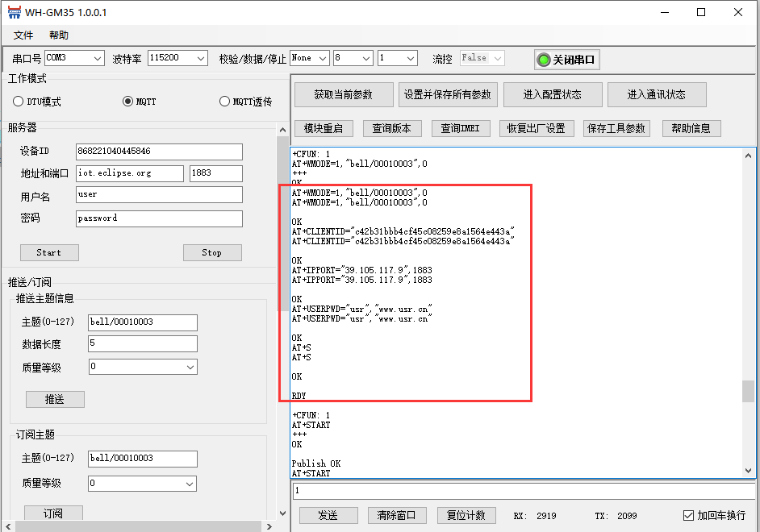Select DTU mode radio button

19,102
